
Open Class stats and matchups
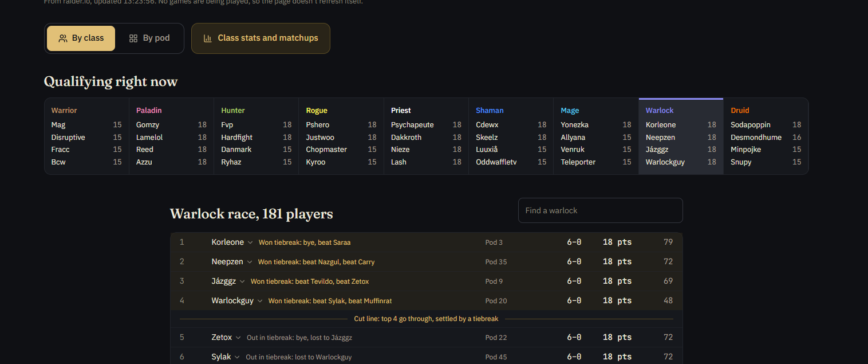click(x=261, y=38)
